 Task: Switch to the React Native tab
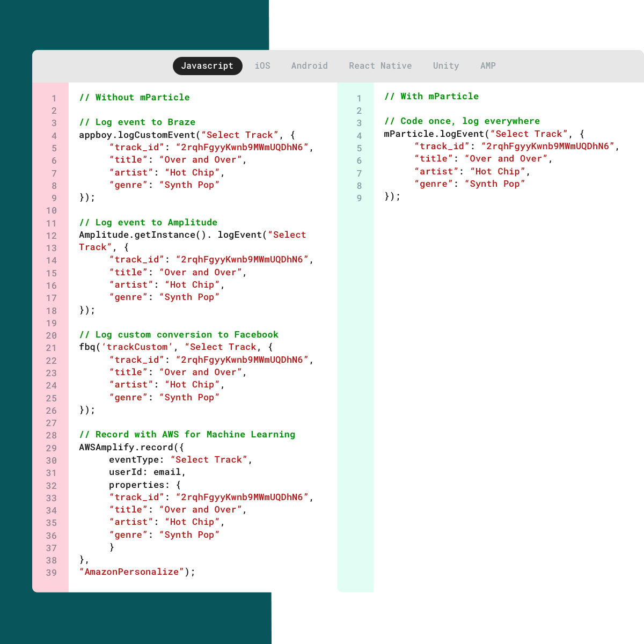click(380, 66)
